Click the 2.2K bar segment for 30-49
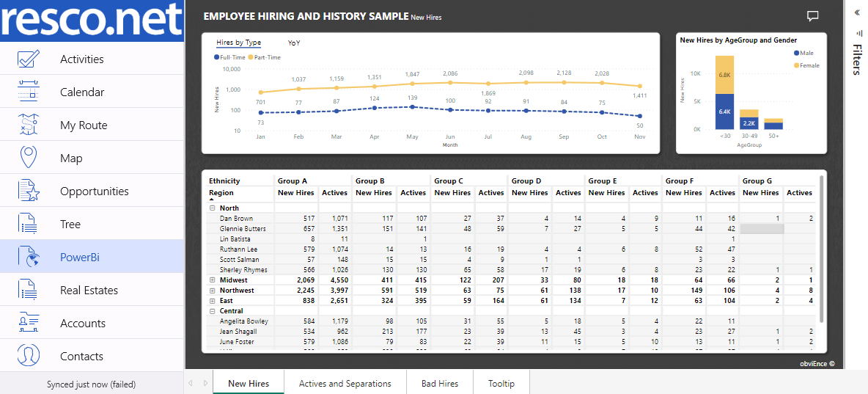 coord(749,123)
